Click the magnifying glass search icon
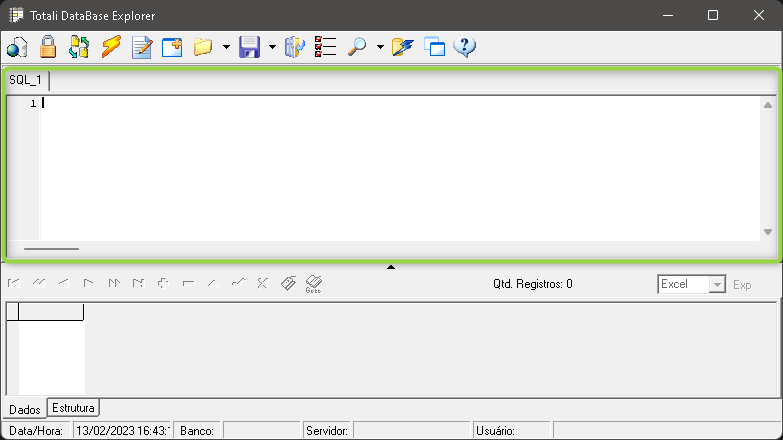The image size is (783, 440). pos(357,47)
